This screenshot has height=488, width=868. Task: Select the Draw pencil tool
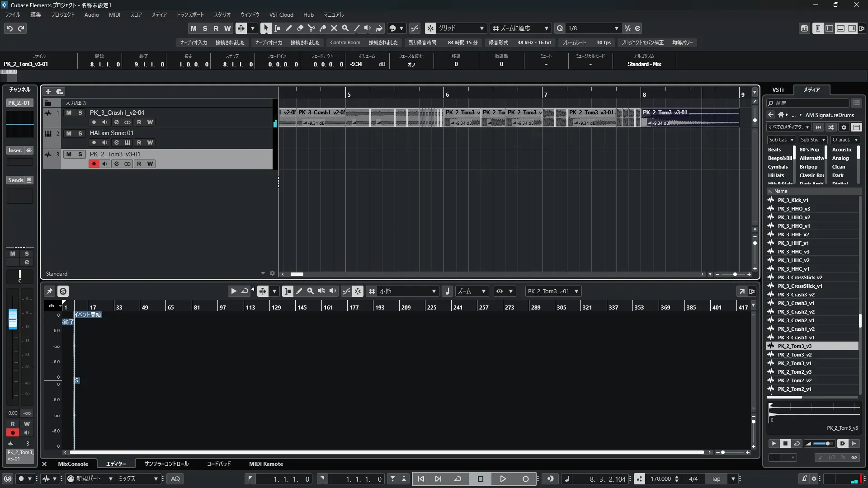(288, 28)
